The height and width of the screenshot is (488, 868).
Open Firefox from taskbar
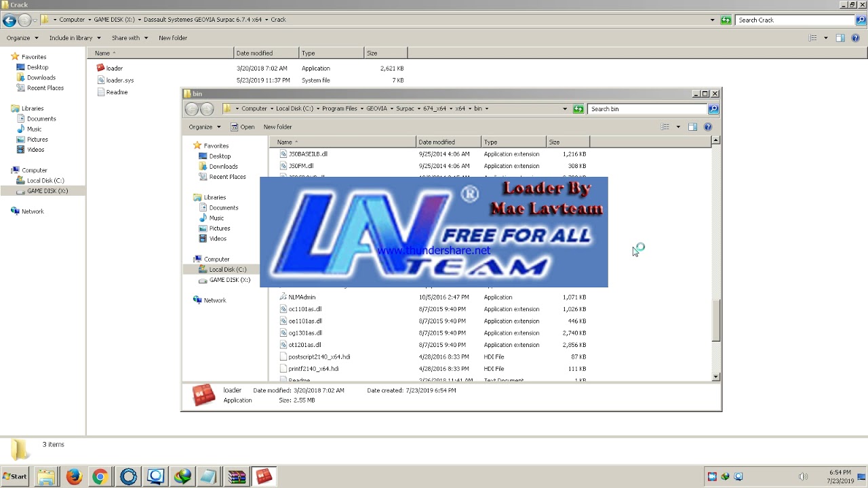[74, 477]
